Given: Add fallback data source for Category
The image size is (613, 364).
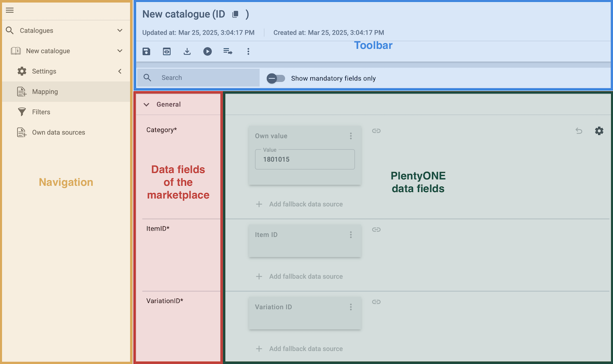Looking at the screenshot, I should (300, 204).
